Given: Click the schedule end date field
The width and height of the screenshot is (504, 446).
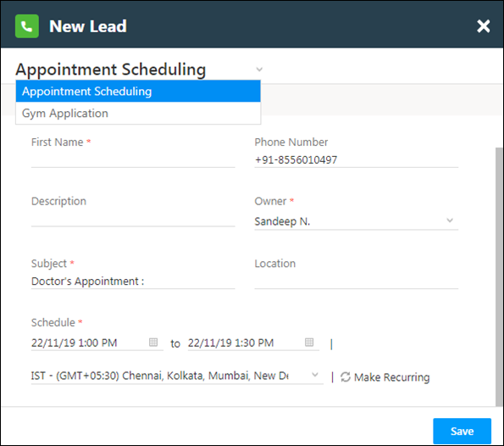Looking at the screenshot, I should click(253, 343).
